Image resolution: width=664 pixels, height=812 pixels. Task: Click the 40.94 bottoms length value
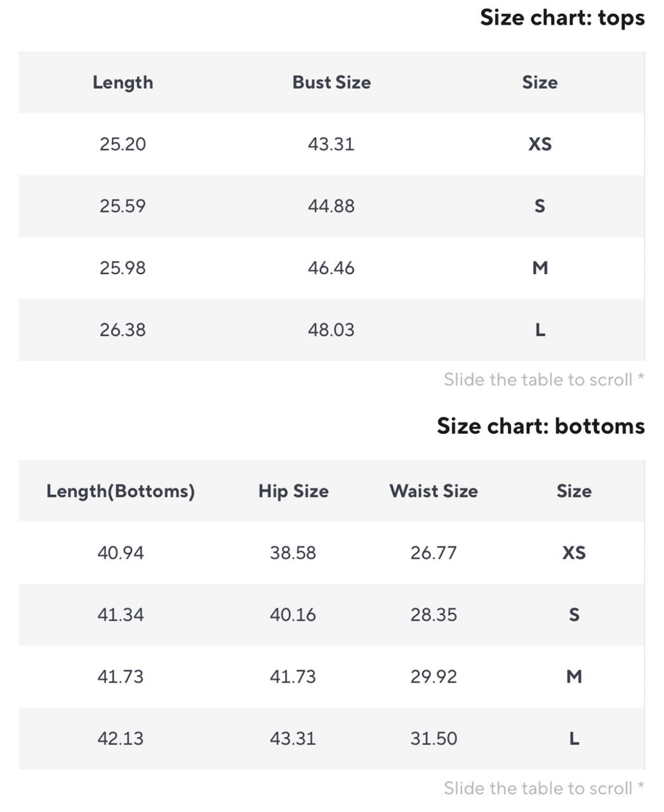click(121, 553)
